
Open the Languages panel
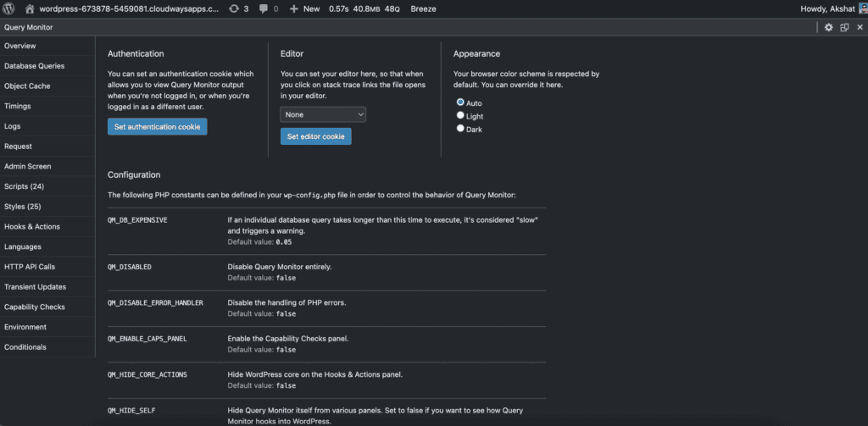click(x=47, y=246)
